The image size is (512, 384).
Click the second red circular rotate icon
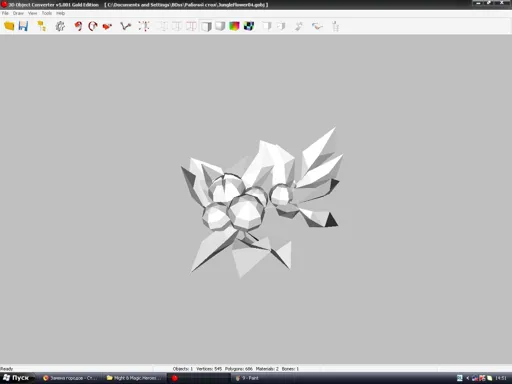[x=92, y=26]
